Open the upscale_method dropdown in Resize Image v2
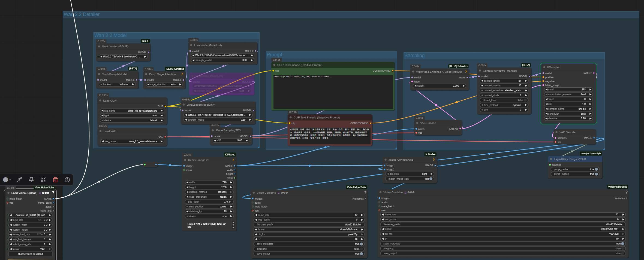This screenshot has height=260, width=644. pyautogui.click(x=209, y=192)
